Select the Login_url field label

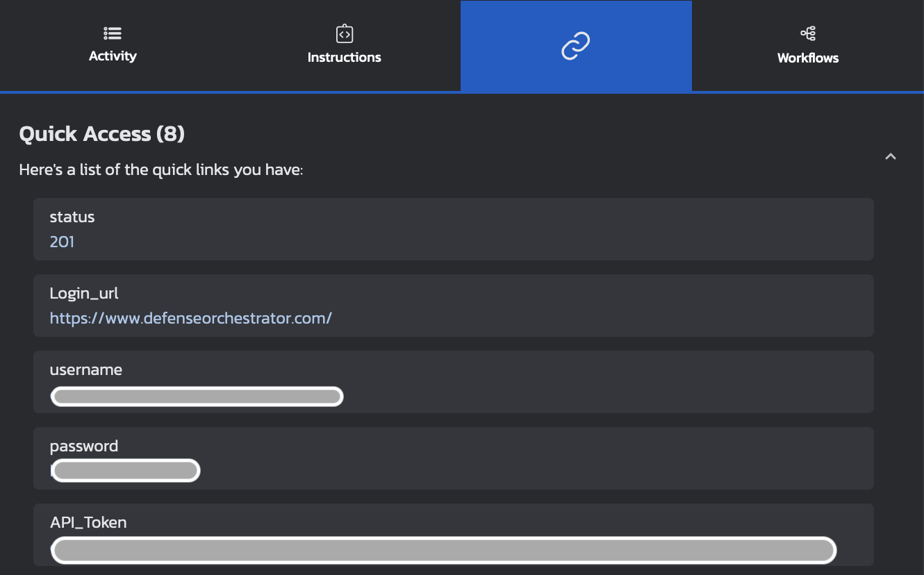(84, 294)
